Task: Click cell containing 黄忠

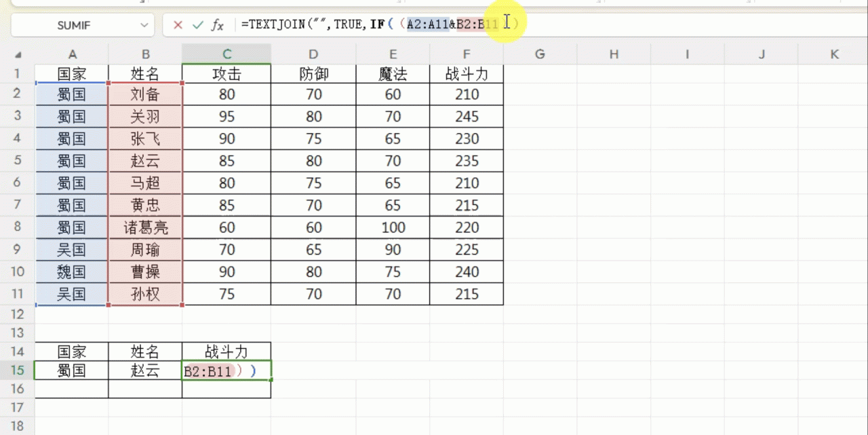Action: [145, 205]
